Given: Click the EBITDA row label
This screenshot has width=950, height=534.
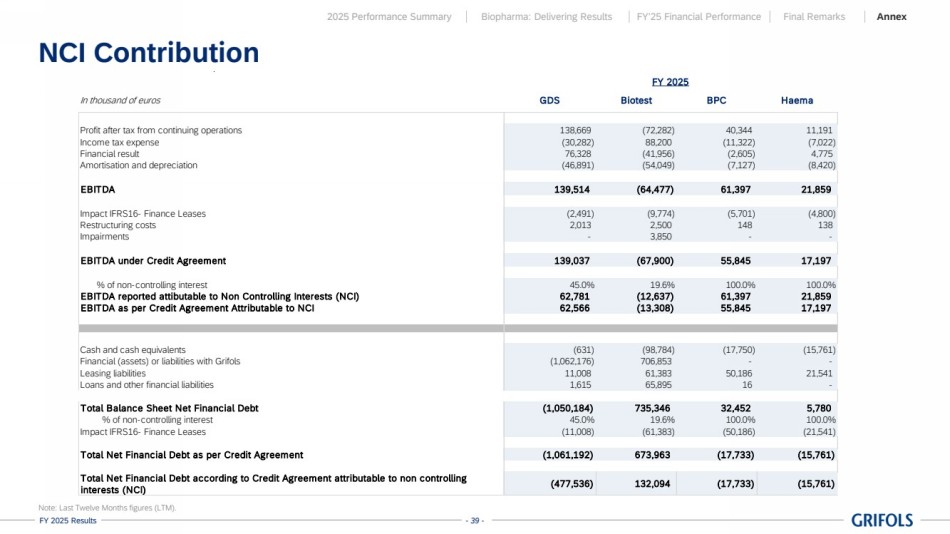Looking at the screenshot, I should coord(97,189).
